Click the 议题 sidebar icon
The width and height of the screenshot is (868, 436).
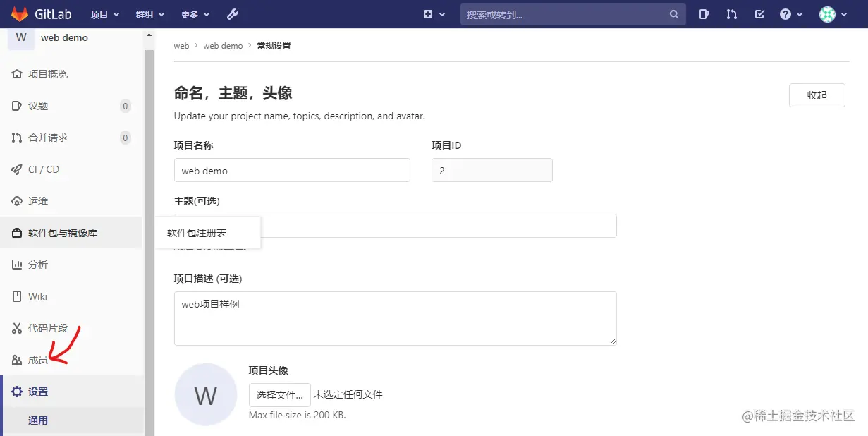pos(17,106)
